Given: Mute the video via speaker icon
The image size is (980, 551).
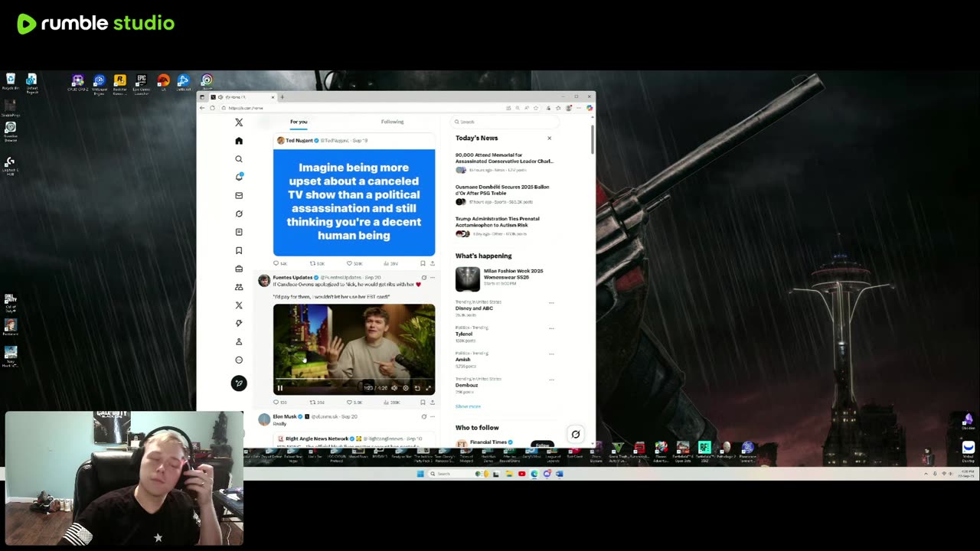Looking at the screenshot, I should 394,388.
